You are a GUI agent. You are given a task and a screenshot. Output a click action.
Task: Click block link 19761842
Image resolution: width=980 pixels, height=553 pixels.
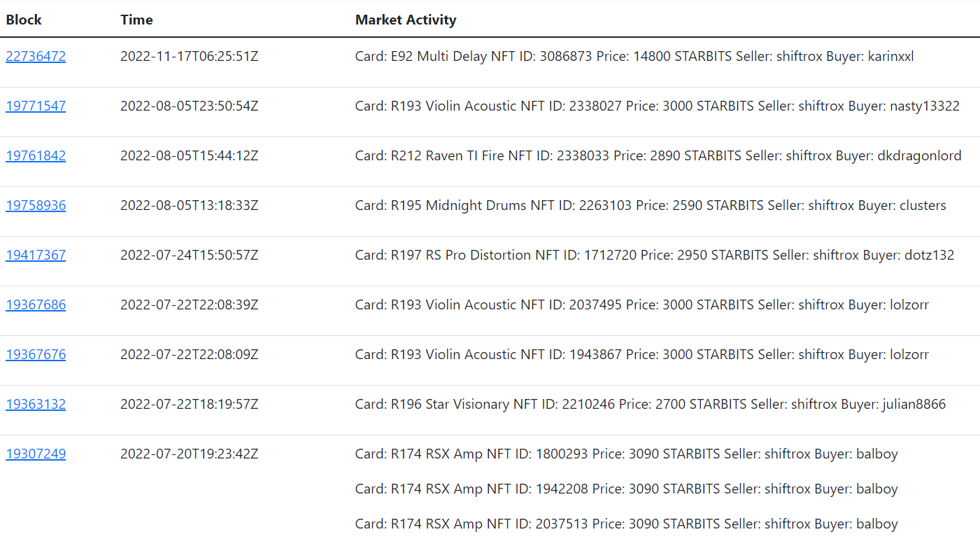point(36,155)
